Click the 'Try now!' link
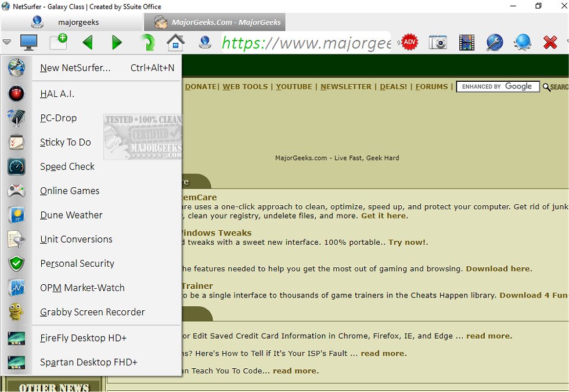 click(x=407, y=242)
